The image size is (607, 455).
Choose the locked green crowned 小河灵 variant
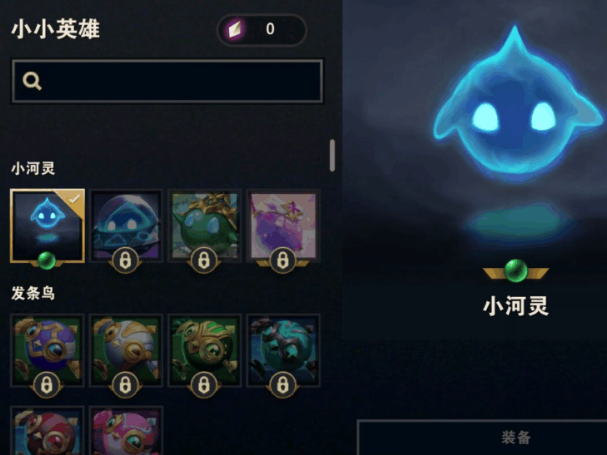[204, 226]
